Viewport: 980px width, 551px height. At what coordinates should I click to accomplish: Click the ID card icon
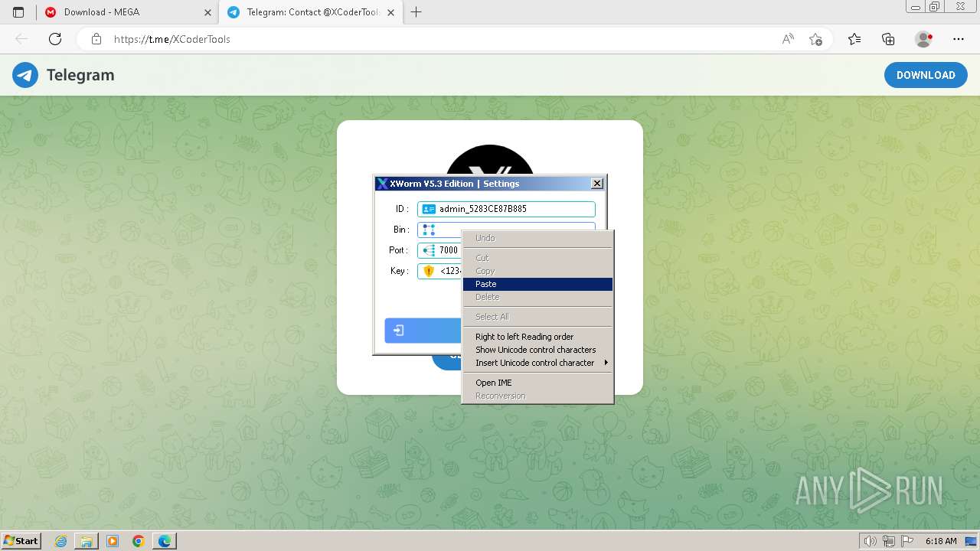(429, 209)
